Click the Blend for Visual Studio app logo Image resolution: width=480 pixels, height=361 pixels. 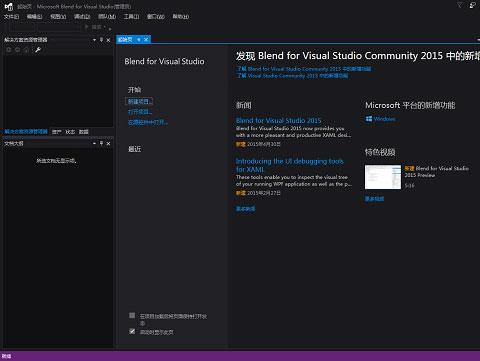pos(9,6)
